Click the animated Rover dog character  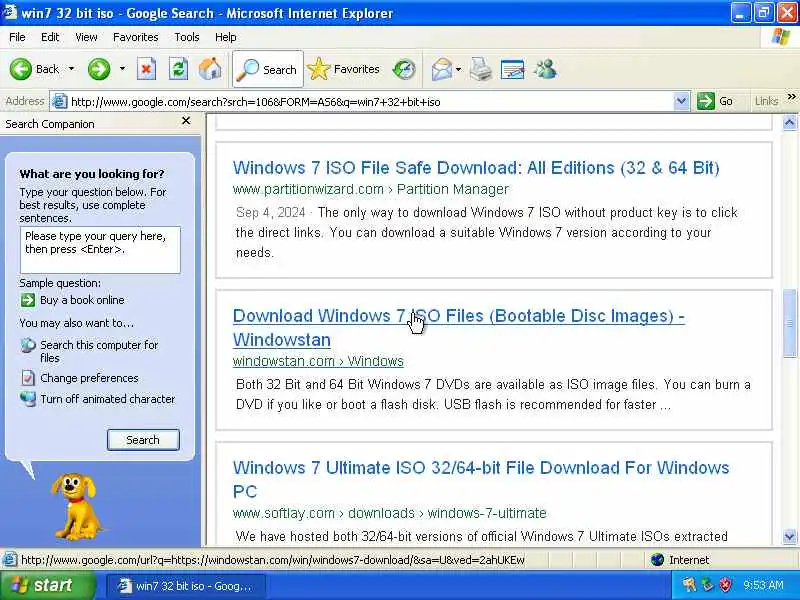pyautogui.click(x=76, y=506)
